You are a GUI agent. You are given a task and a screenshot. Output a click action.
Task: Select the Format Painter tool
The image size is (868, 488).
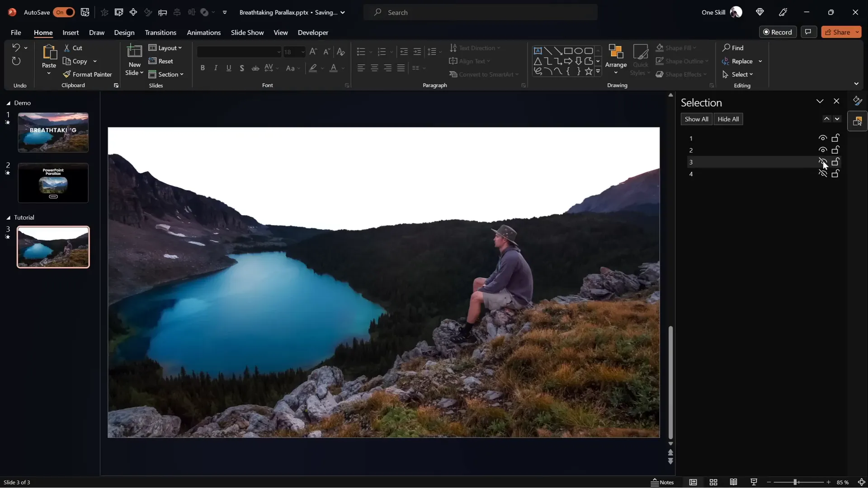[x=88, y=74]
